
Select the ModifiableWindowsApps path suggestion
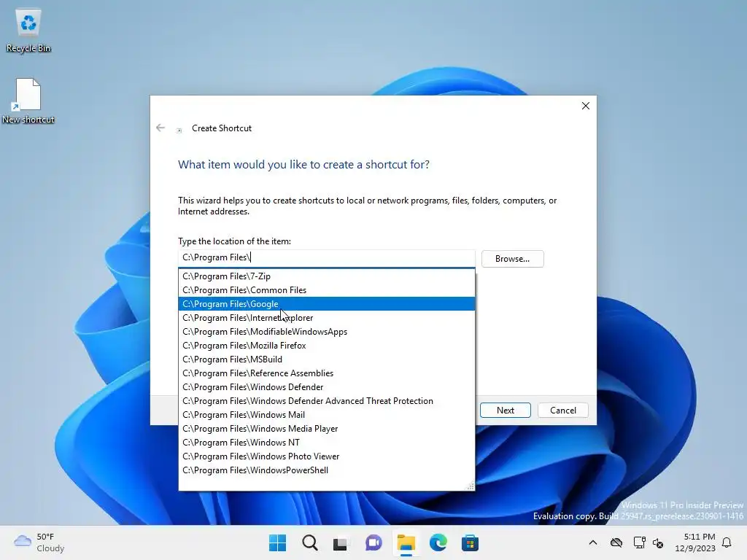pyautogui.click(x=326, y=332)
